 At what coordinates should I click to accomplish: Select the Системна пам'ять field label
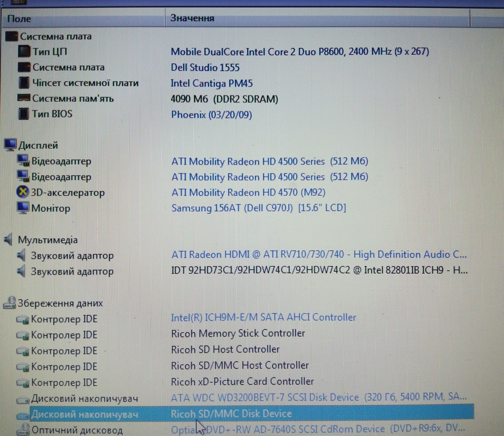tap(73, 99)
